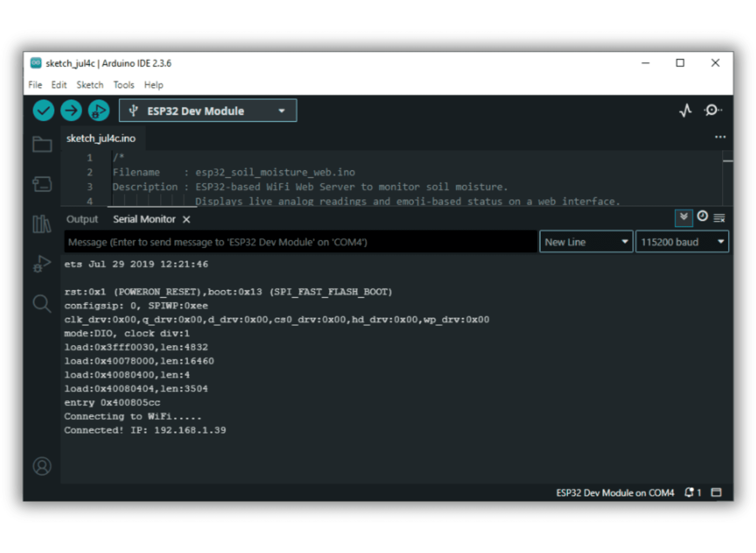Open the board selector dropdown
The width and height of the screenshot is (756, 553).
(x=281, y=110)
